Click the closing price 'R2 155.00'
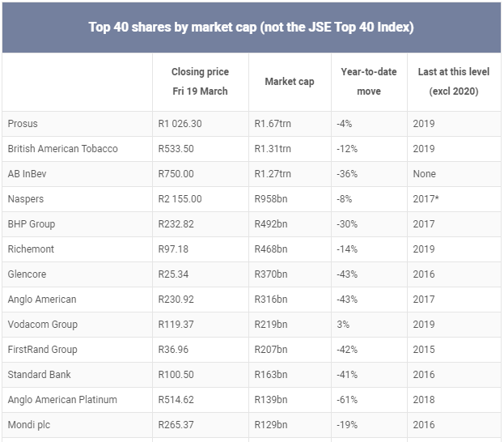The image size is (504, 442). (180, 199)
